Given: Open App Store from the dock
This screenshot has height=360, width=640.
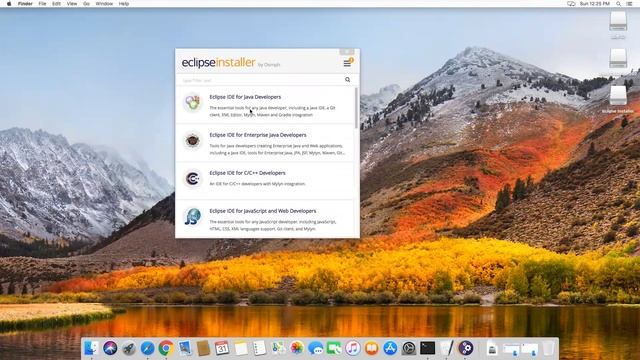Looking at the screenshot, I should pos(390,348).
